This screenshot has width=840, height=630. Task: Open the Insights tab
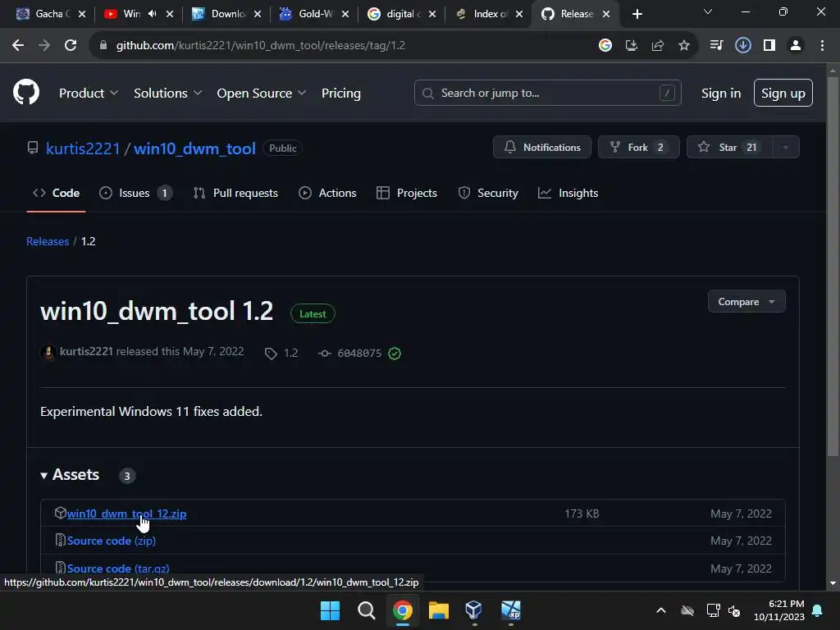568,193
